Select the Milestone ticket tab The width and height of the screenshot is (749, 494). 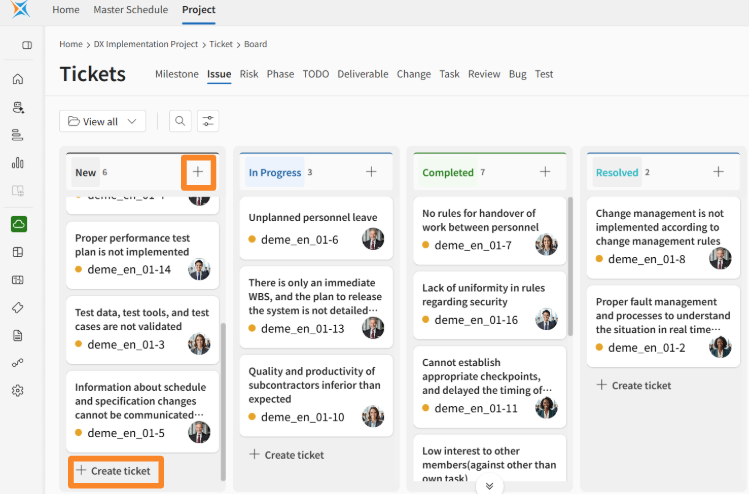[x=177, y=74]
